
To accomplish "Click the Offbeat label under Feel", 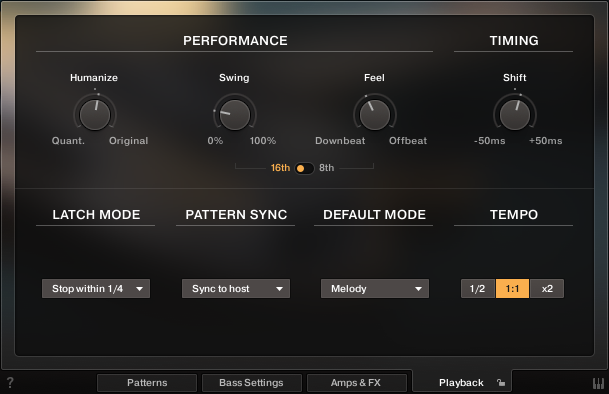I will point(408,141).
